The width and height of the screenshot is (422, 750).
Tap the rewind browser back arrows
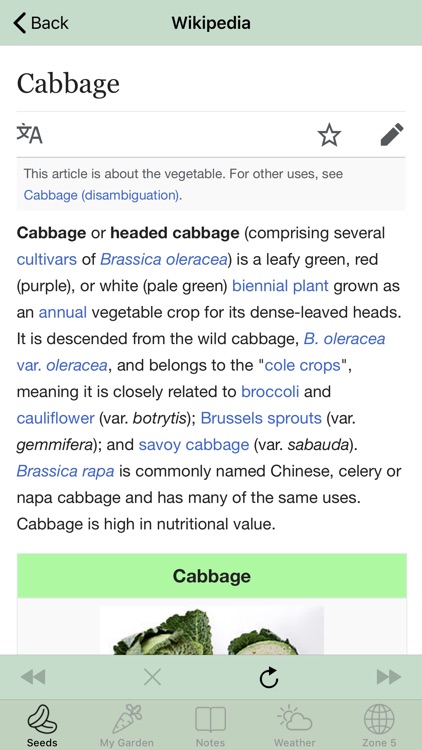[x=33, y=677]
